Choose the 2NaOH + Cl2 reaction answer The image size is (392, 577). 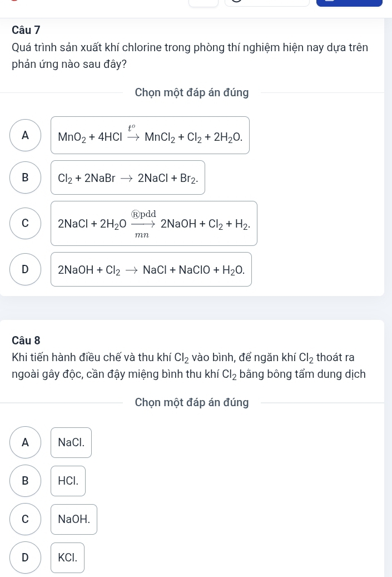point(151,269)
